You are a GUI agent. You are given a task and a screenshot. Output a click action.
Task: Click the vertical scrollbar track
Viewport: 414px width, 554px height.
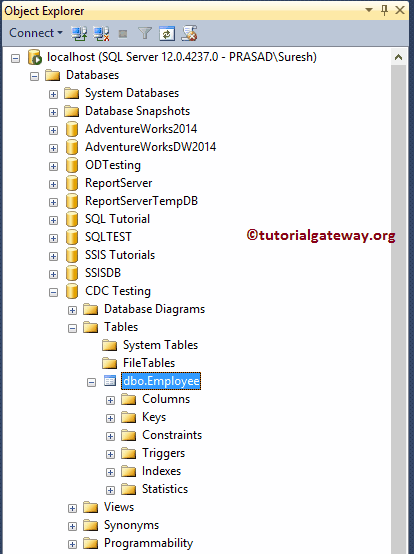[x=398, y=309]
